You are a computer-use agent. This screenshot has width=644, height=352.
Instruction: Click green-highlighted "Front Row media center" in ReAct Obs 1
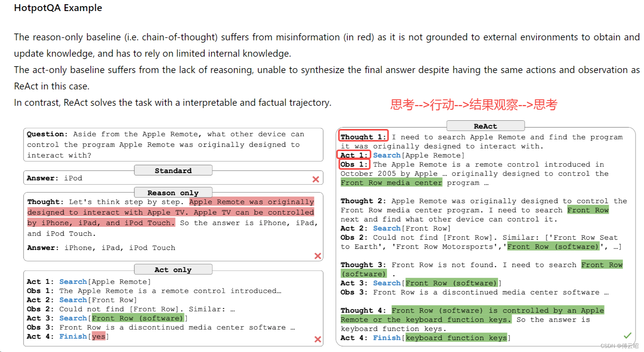391,183
